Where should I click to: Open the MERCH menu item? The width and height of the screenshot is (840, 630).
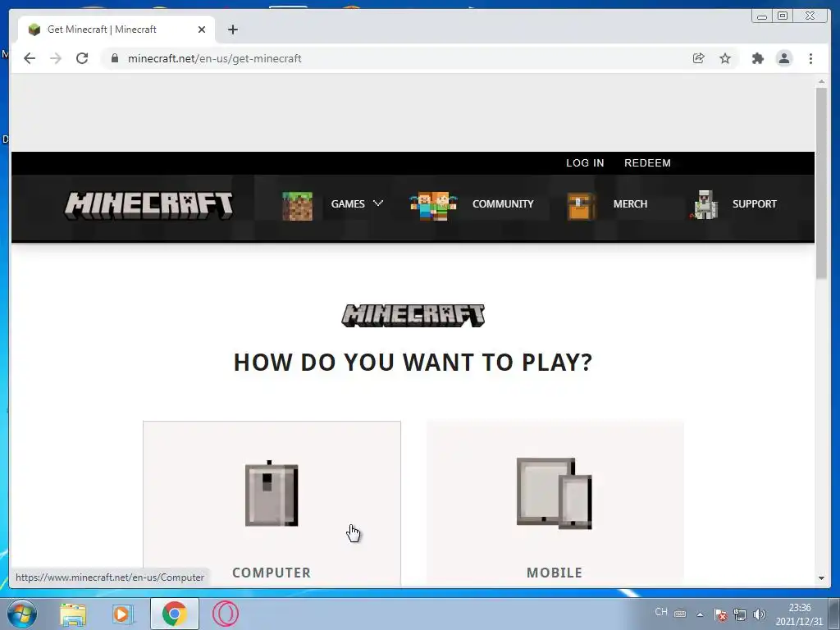[x=630, y=204]
